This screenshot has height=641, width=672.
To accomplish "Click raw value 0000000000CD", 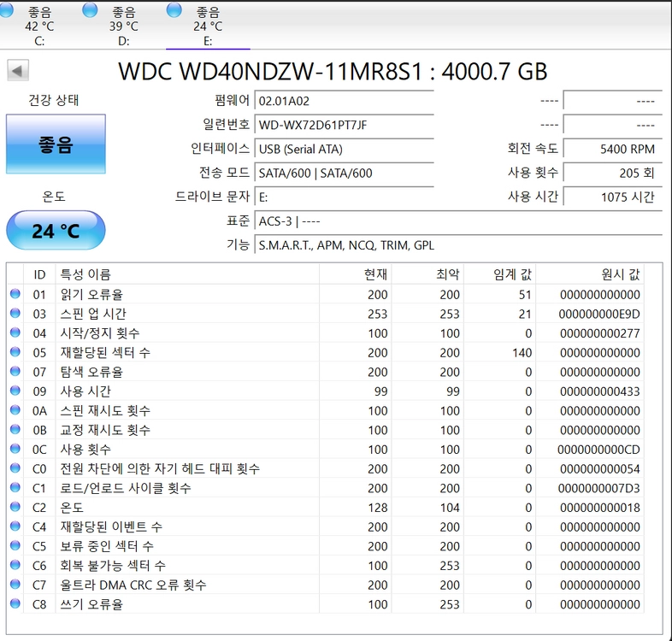I will (598, 450).
